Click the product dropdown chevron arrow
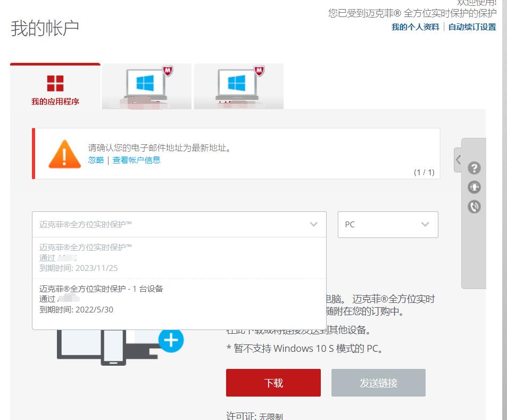 click(x=314, y=224)
